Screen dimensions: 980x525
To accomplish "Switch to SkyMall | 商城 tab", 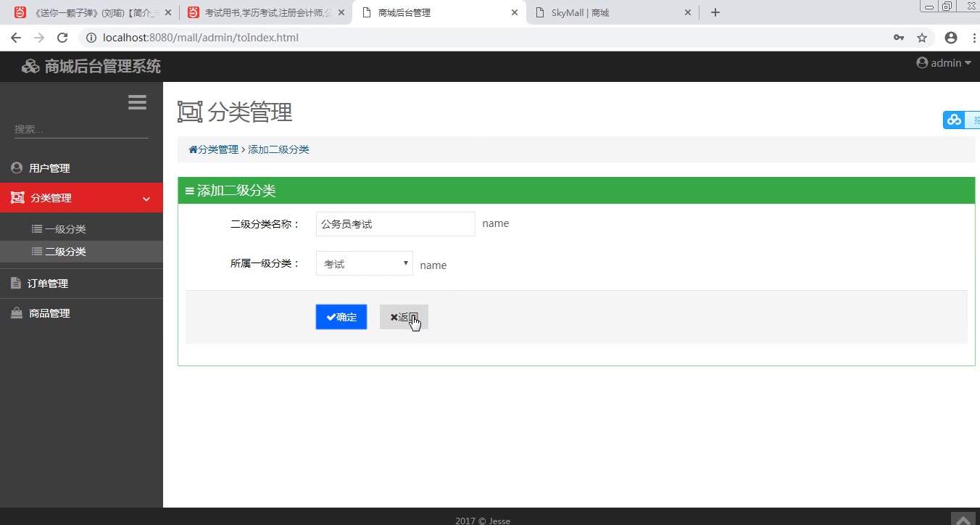I will click(x=612, y=12).
